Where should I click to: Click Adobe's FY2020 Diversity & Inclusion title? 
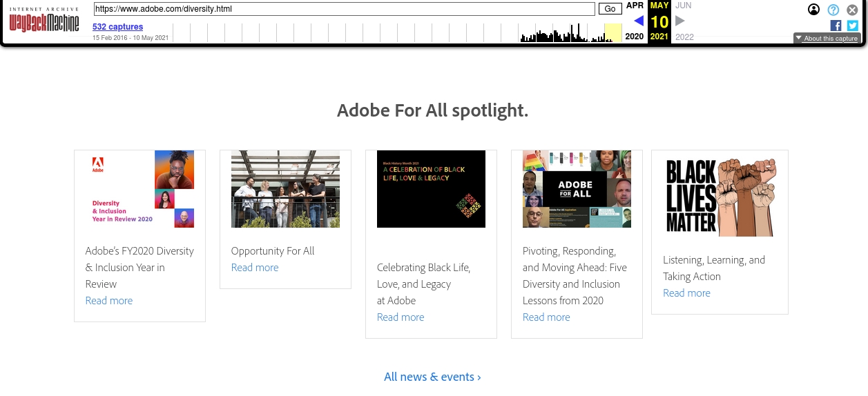coord(139,268)
